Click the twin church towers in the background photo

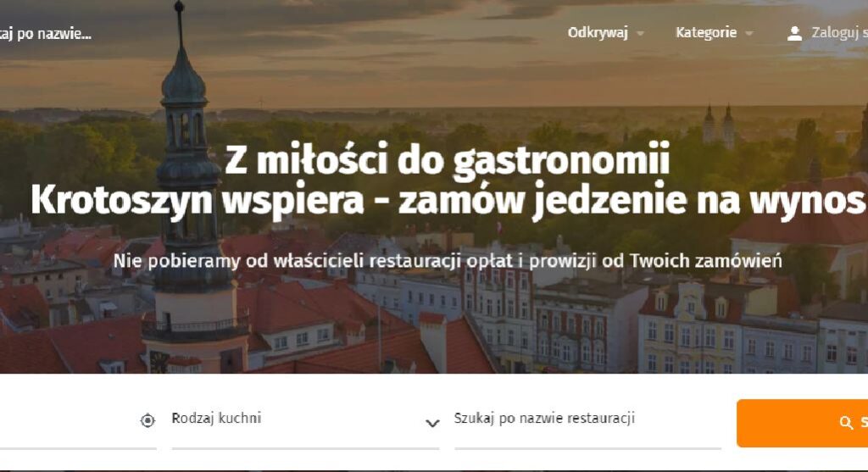tap(719, 127)
